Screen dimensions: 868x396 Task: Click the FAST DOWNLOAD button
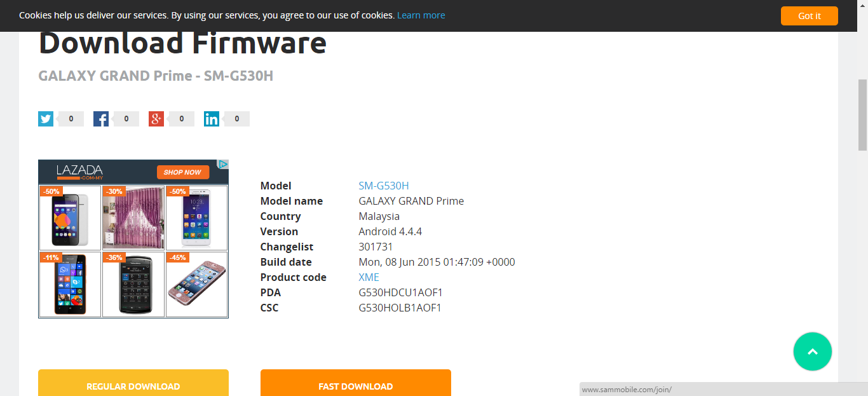pyautogui.click(x=356, y=383)
